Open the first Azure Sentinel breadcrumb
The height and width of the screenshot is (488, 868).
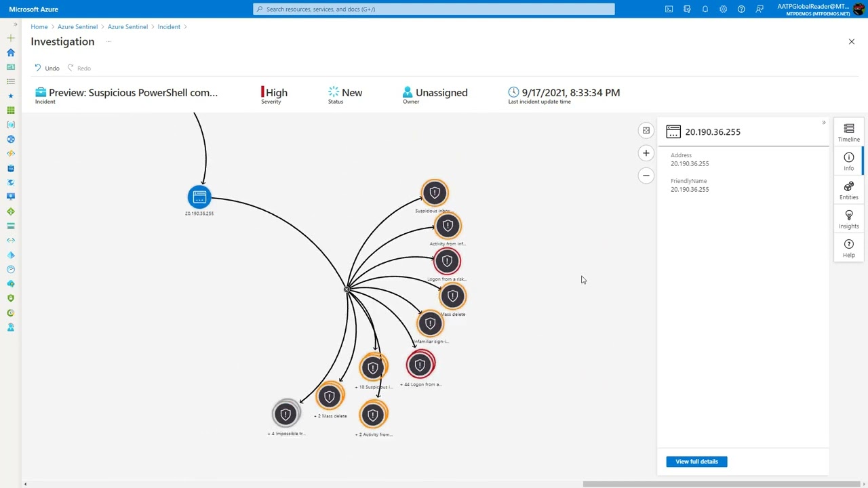pyautogui.click(x=77, y=26)
